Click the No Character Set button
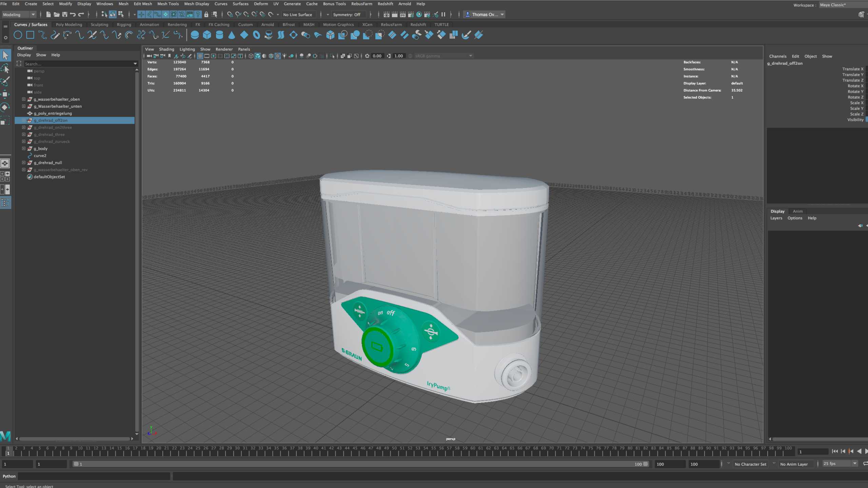The height and width of the screenshot is (488, 868). [750, 464]
